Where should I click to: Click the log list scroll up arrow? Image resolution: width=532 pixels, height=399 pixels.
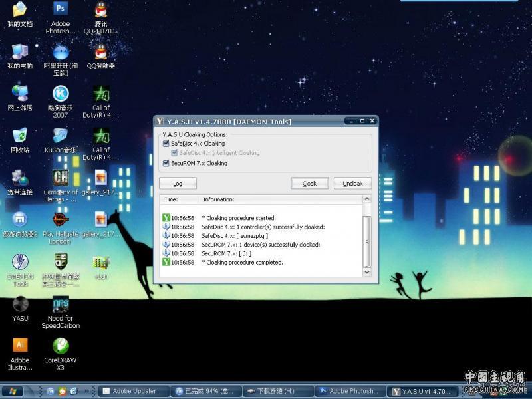click(367, 199)
